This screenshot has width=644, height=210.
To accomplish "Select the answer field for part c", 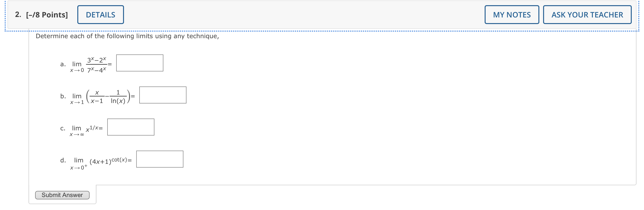I will click(131, 127).
